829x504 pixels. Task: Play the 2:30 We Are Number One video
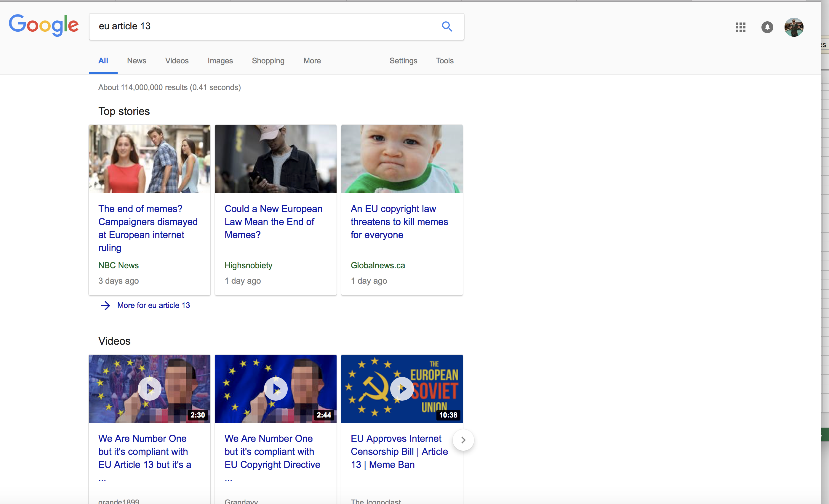click(x=149, y=389)
